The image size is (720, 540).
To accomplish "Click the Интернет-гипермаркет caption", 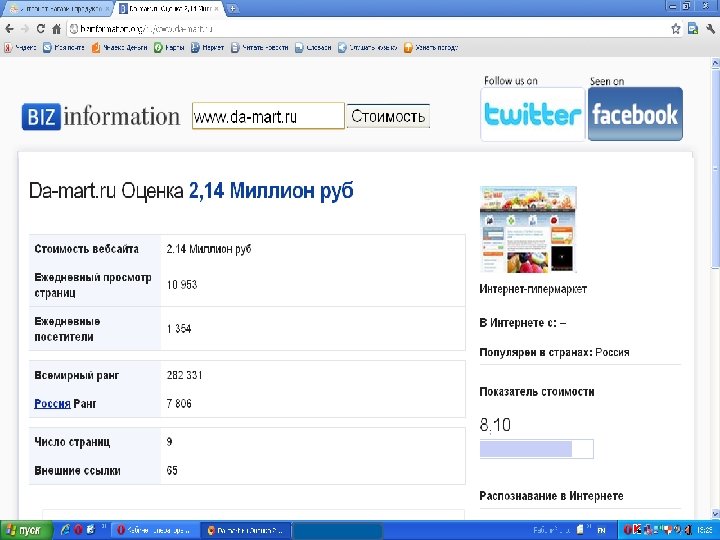I will click(x=533, y=289).
